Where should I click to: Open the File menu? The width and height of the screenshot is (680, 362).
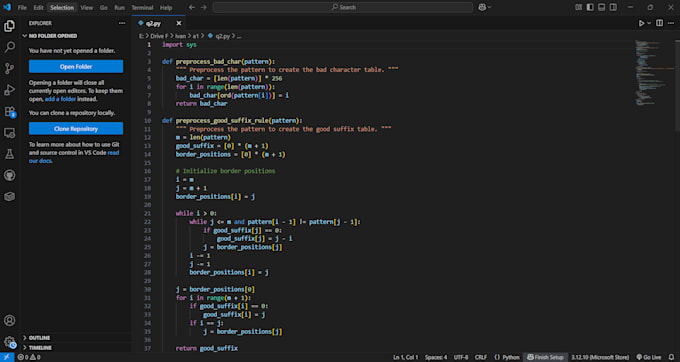22,7
